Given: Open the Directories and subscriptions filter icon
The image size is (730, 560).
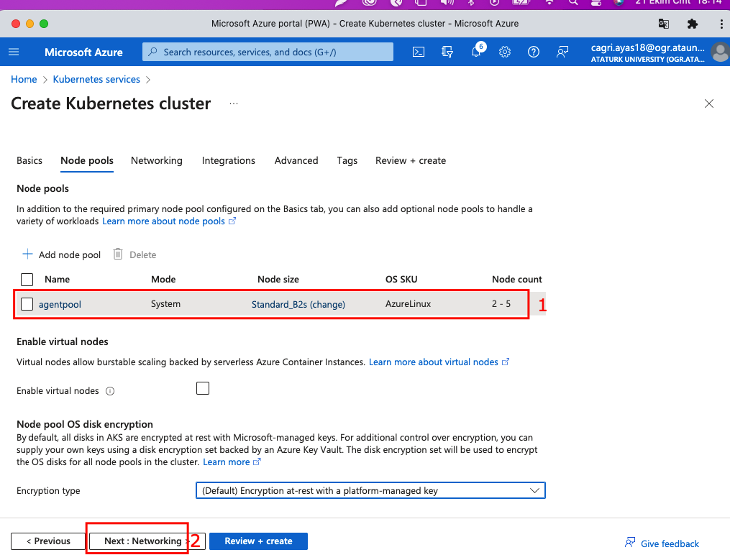Looking at the screenshot, I should point(447,52).
